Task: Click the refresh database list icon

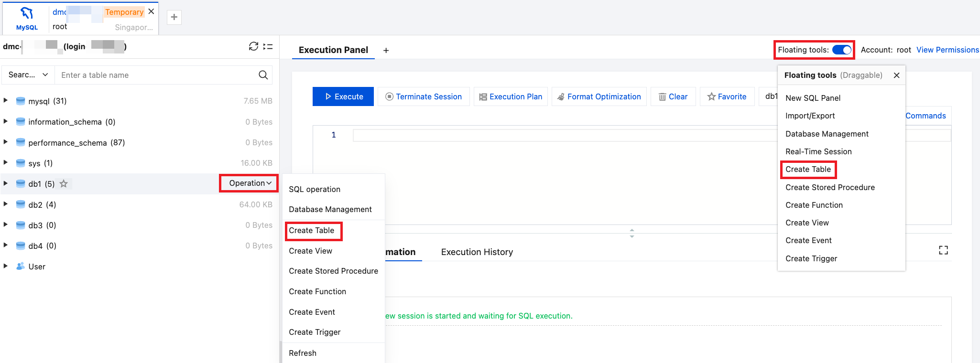Action: [253, 46]
